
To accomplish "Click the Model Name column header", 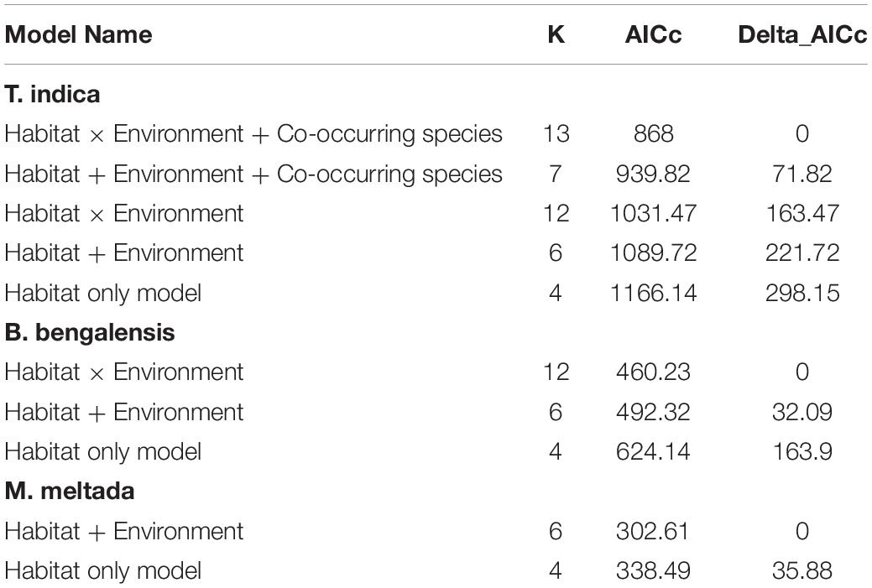I will tap(78, 35).
